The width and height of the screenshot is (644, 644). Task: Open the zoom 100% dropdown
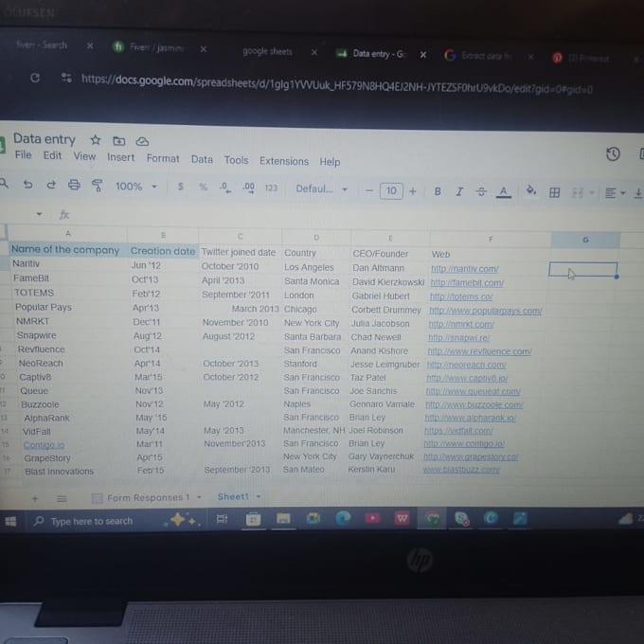[136, 187]
